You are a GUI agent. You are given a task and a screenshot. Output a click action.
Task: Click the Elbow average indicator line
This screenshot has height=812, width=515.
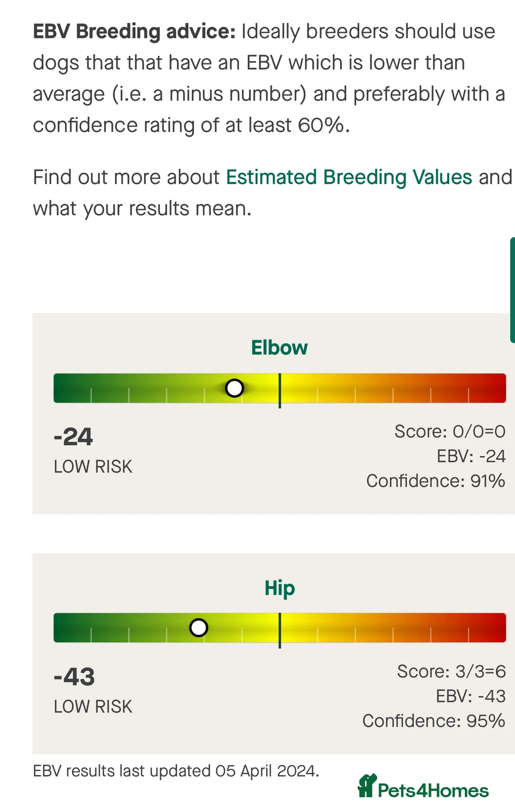click(280, 390)
